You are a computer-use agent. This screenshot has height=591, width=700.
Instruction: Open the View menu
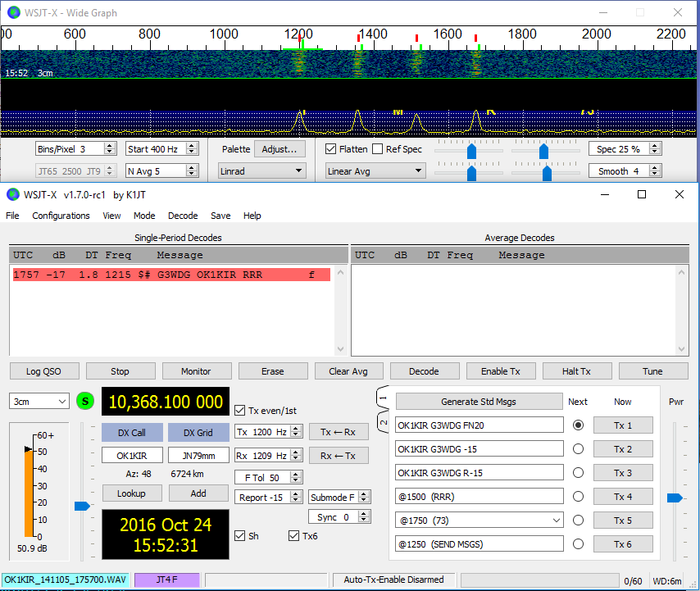pos(111,216)
